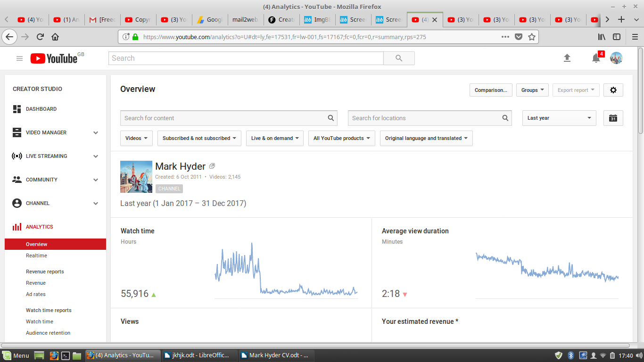
Task: Reload the page with the refresh icon
Action: [x=40, y=37]
